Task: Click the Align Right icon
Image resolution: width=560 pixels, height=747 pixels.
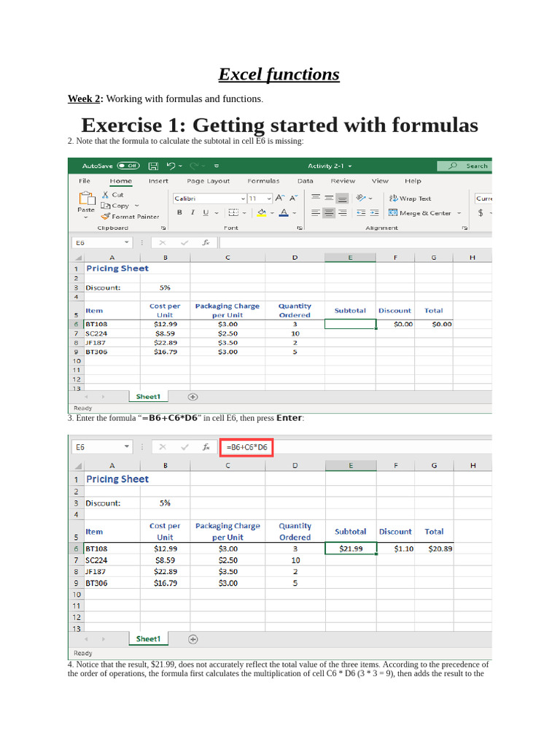Action: [343, 213]
